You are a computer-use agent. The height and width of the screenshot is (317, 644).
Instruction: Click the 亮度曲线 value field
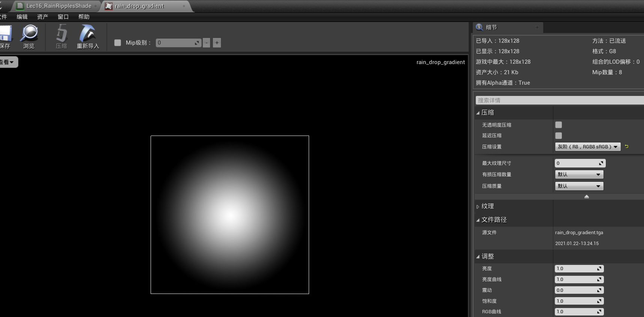click(579, 280)
